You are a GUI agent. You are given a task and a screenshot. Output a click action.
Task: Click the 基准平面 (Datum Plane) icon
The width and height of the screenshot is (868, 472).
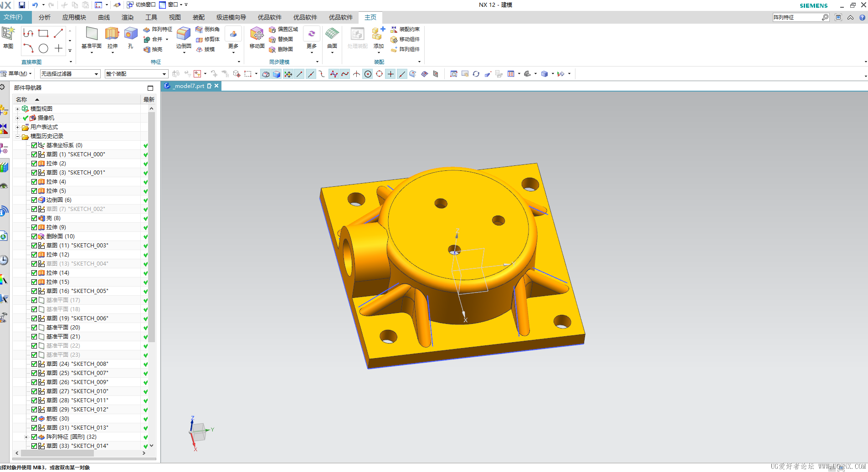(x=92, y=34)
